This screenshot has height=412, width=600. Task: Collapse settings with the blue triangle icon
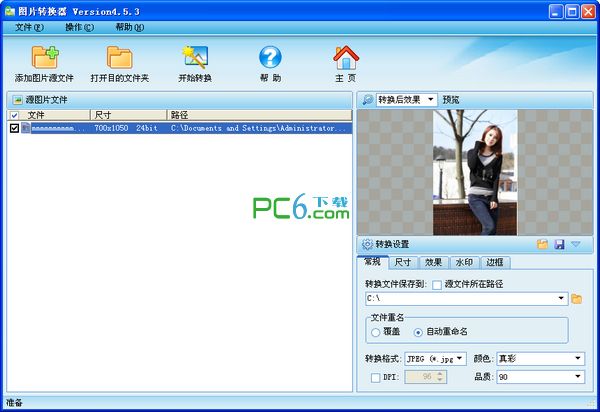576,244
